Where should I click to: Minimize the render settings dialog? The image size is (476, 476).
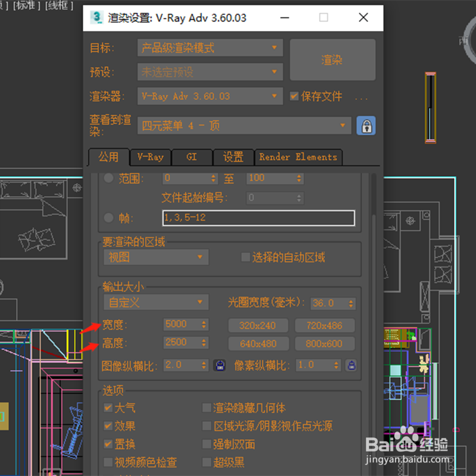click(284, 18)
